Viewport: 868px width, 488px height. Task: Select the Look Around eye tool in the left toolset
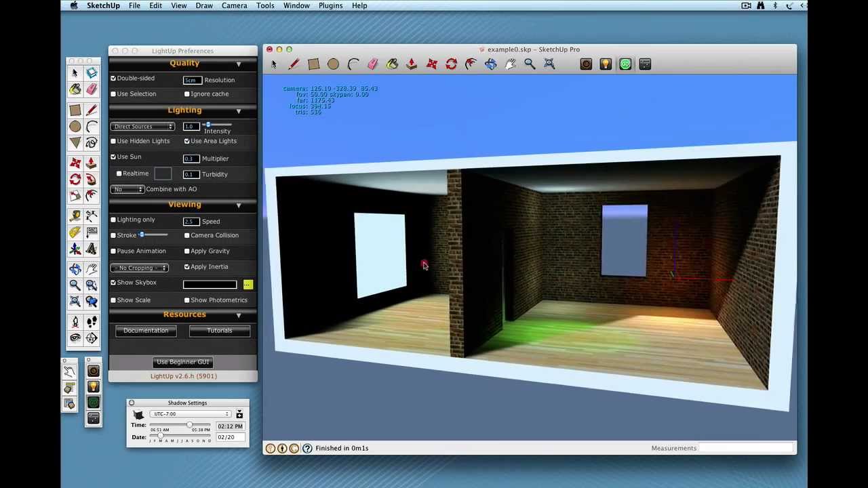click(75, 338)
